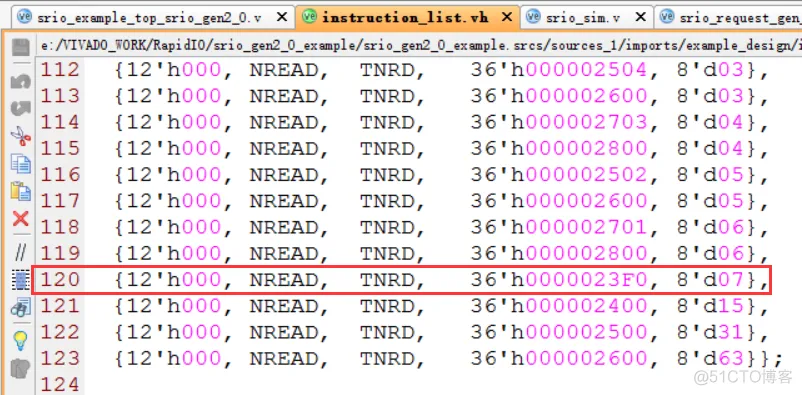Close the instruction_list.vh tab

(x=506, y=17)
